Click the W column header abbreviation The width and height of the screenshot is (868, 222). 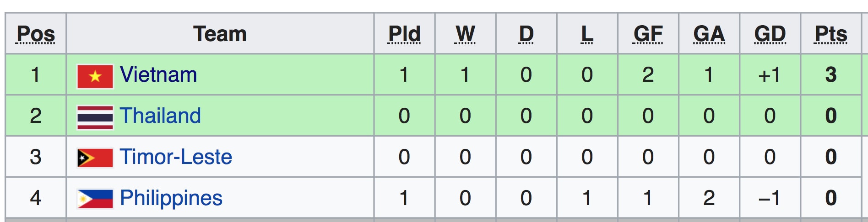[465, 34]
